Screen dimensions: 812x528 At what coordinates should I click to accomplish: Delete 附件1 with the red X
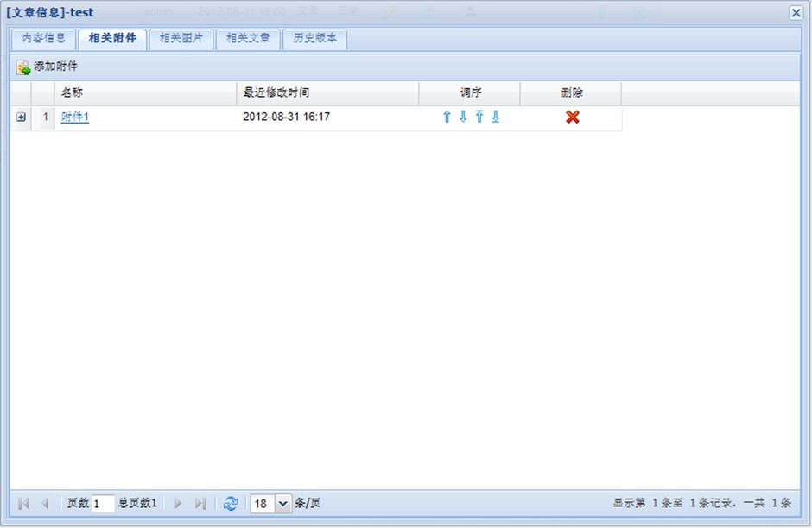[x=572, y=118]
